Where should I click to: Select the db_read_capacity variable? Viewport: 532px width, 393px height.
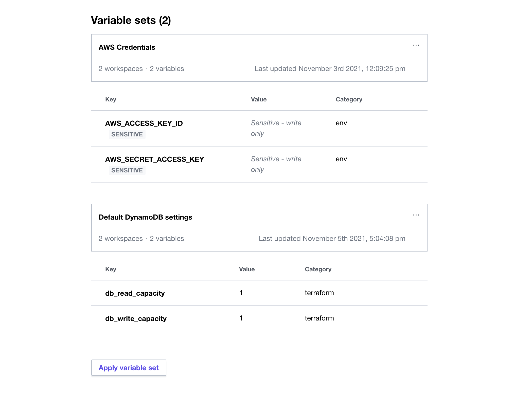(135, 293)
